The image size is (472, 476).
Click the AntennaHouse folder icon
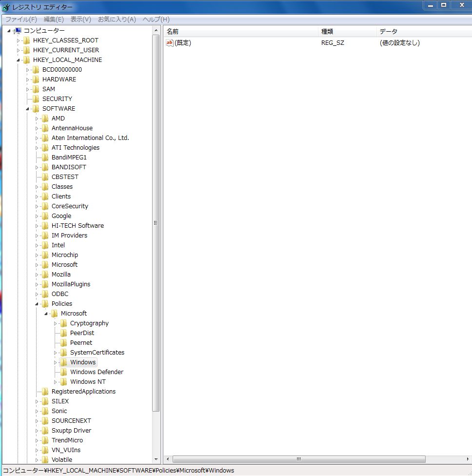(45, 128)
